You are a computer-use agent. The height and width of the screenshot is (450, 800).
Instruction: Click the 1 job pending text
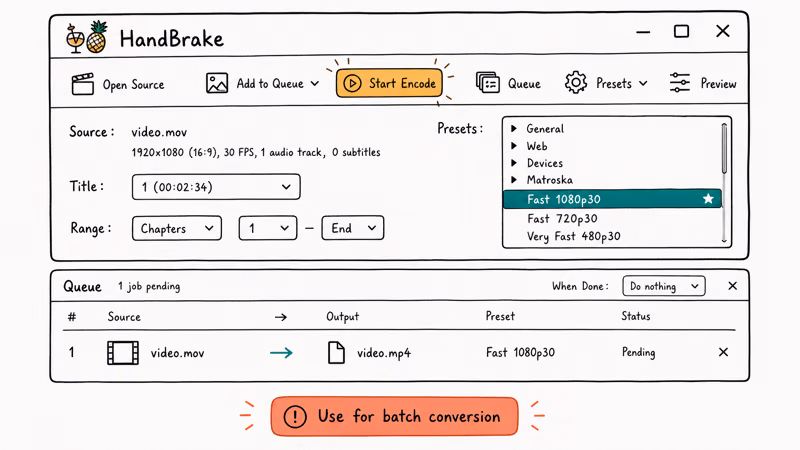point(149,286)
